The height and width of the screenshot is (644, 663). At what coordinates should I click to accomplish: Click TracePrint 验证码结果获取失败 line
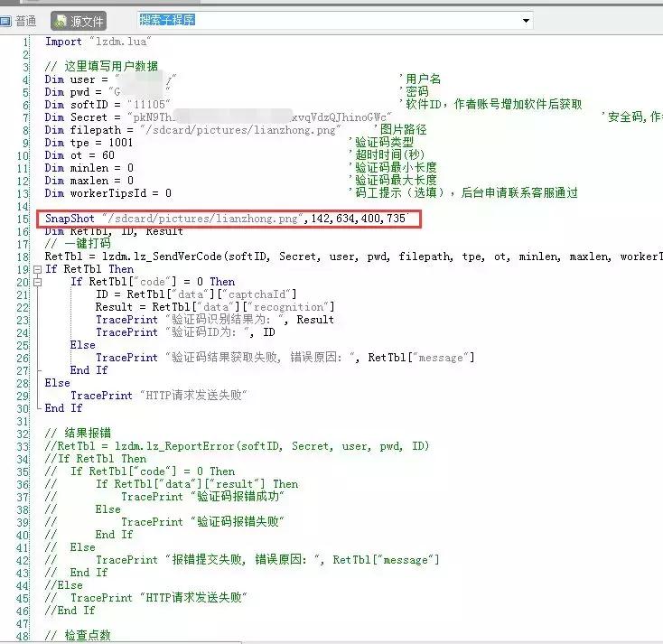(285, 358)
